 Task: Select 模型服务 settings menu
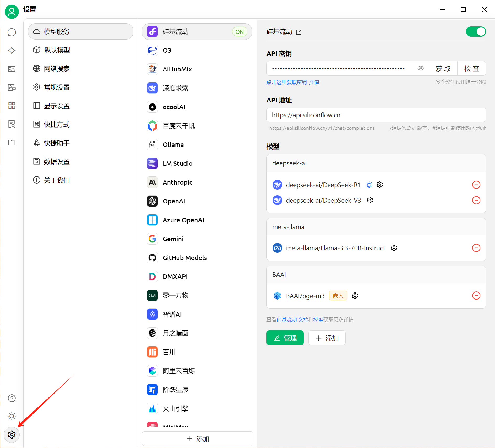[81, 31]
